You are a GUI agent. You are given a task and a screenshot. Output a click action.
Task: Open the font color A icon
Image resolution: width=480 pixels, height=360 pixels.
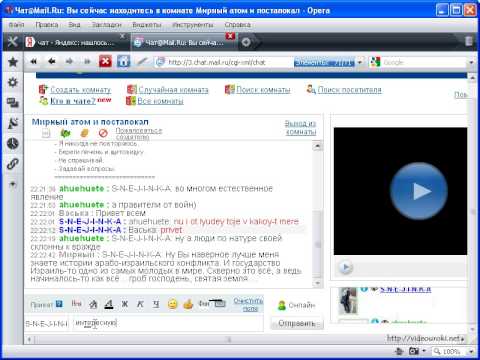click(x=109, y=304)
